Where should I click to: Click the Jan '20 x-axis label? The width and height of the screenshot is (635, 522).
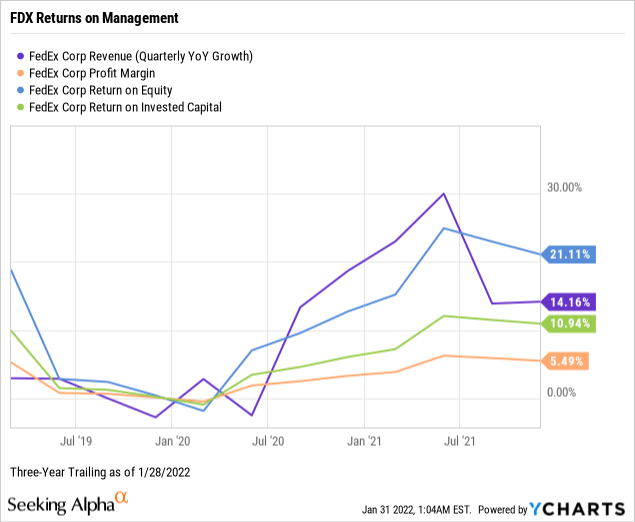[x=174, y=440]
